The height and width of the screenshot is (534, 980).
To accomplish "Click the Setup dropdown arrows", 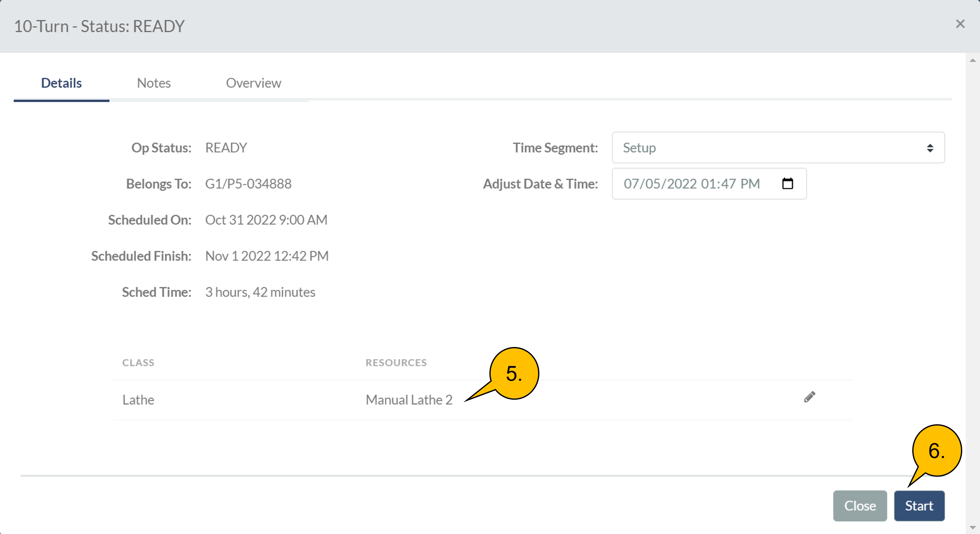I will [930, 148].
